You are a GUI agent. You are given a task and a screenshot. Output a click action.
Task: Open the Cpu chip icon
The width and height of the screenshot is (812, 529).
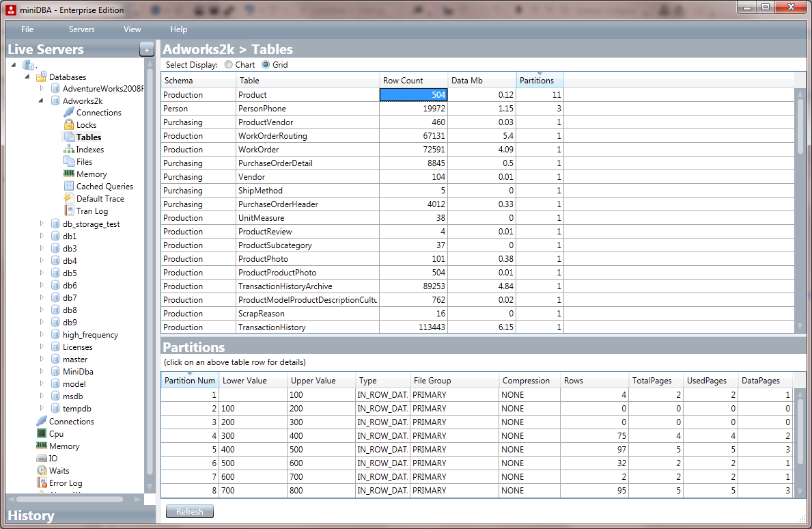pyautogui.click(x=42, y=434)
